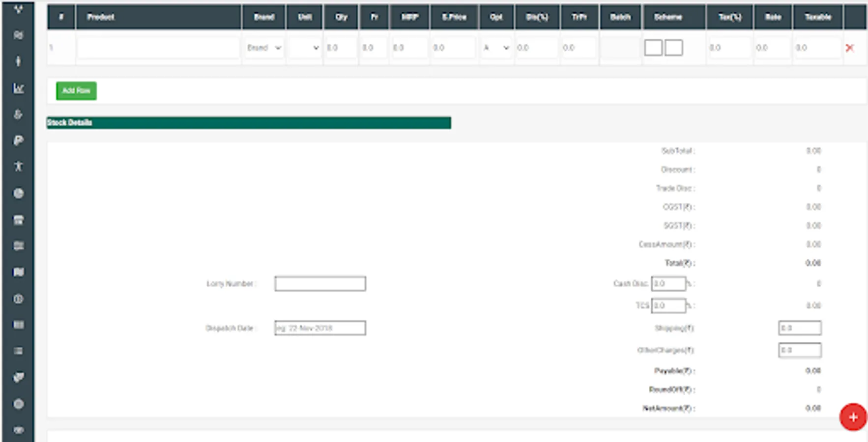Click the Add Row button
The height and width of the screenshot is (442, 868).
(x=76, y=91)
